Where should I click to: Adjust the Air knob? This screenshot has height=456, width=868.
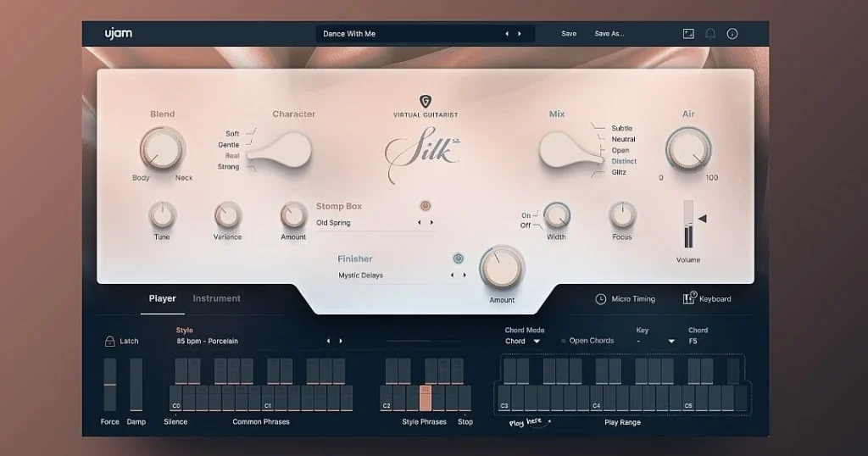688,149
